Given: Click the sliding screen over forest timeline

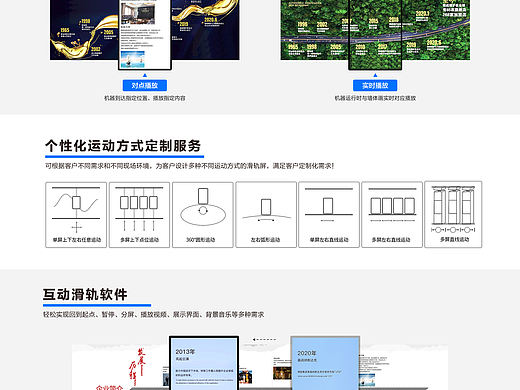Looking at the screenshot, I should pyautogui.click(x=375, y=34).
